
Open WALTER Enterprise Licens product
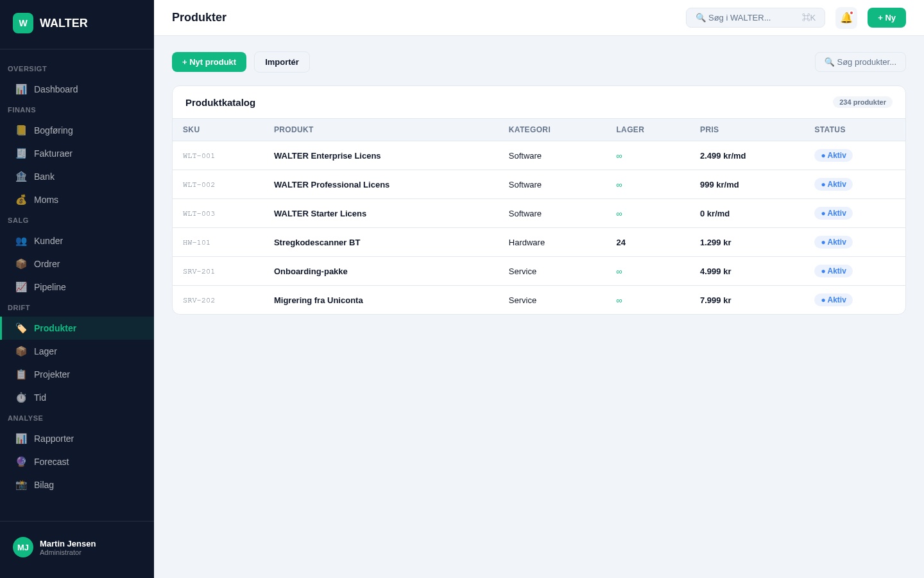[327, 156]
